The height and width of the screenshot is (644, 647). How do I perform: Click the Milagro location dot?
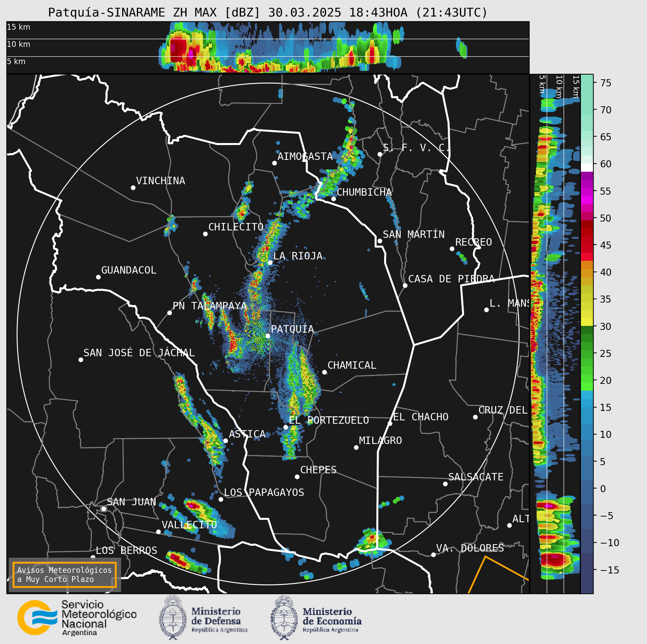(356, 447)
